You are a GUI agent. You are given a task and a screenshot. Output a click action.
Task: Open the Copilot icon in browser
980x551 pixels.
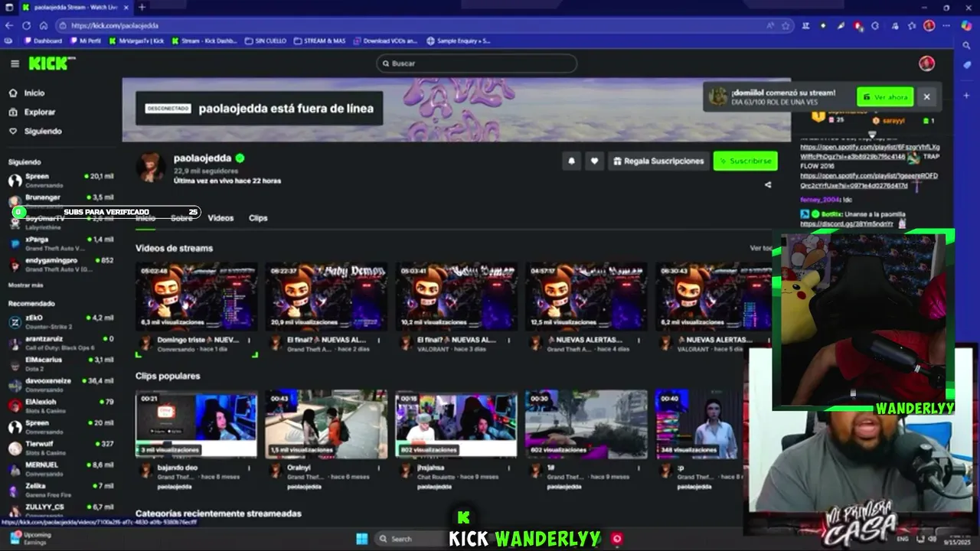(966, 25)
